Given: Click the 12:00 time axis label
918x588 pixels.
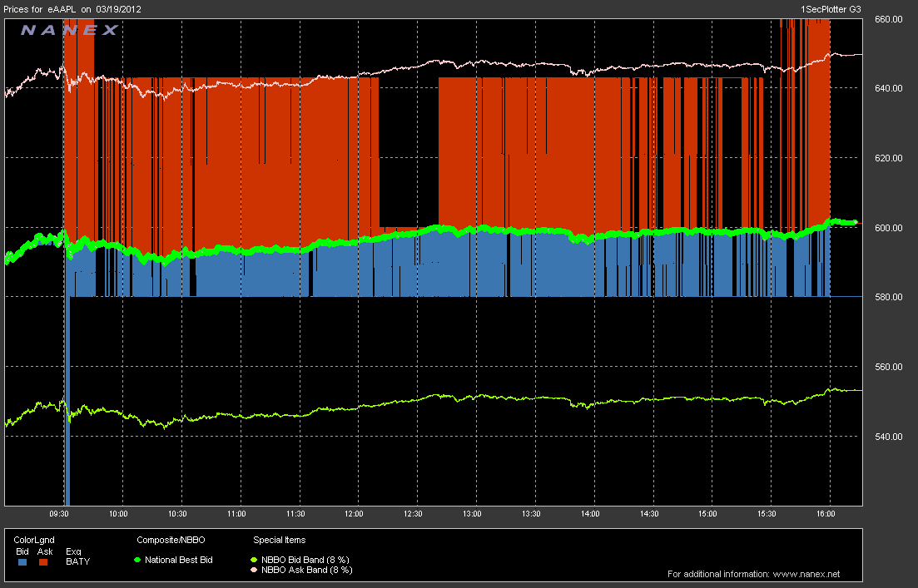Looking at the screenshot, I should pos(354,514).
